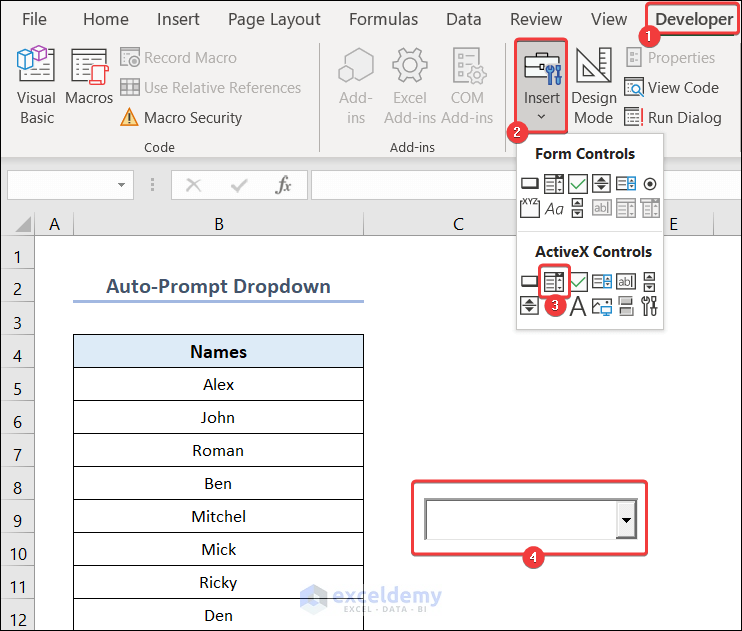Image resolution: width=742 pixels, height=631 pixels.
Task: Open Excel Add-ins
Action: (x=410, y=85)
